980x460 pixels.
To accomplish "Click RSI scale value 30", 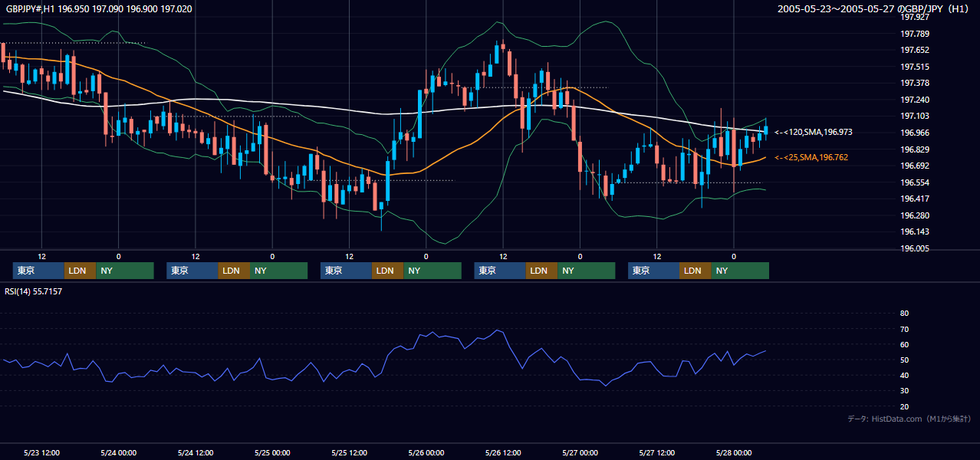I will click(904, 391).
